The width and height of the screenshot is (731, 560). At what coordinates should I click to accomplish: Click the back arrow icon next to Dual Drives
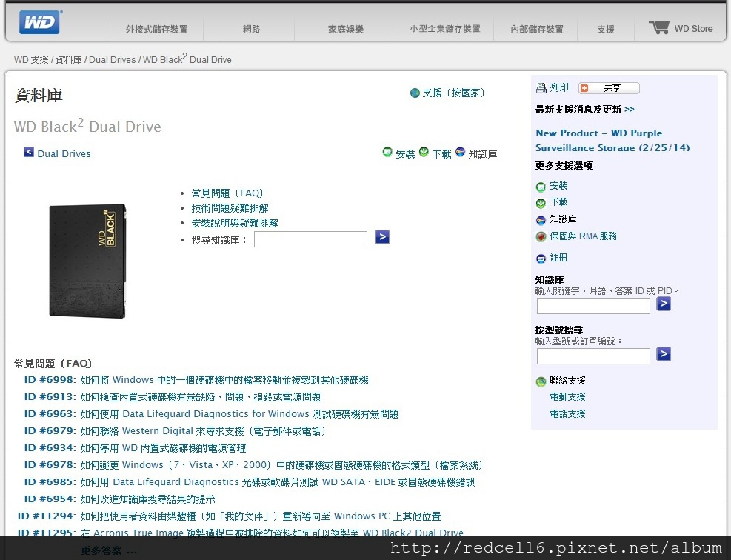(x=29, y=152)
